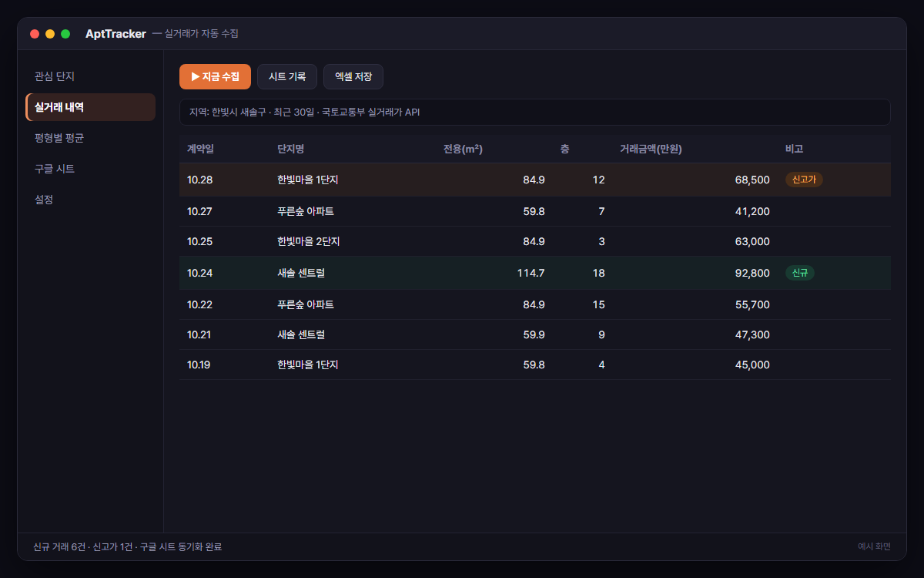Image resolution: width=924 pixels, height=578 pixels.
Task: Open 설정 from the sidebar
Action: [91, 200]
